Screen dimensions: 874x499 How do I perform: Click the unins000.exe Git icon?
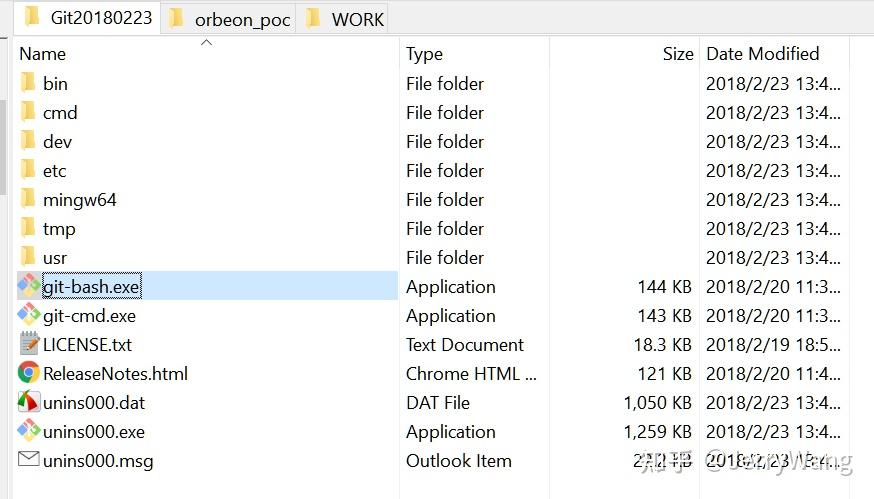click(28, 430)
